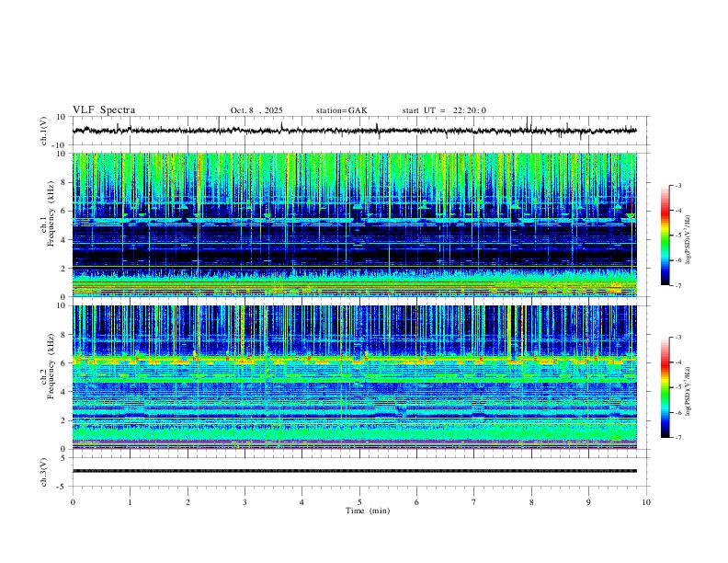
Task: Click the 'station=GAK' label
Action: 341,110
